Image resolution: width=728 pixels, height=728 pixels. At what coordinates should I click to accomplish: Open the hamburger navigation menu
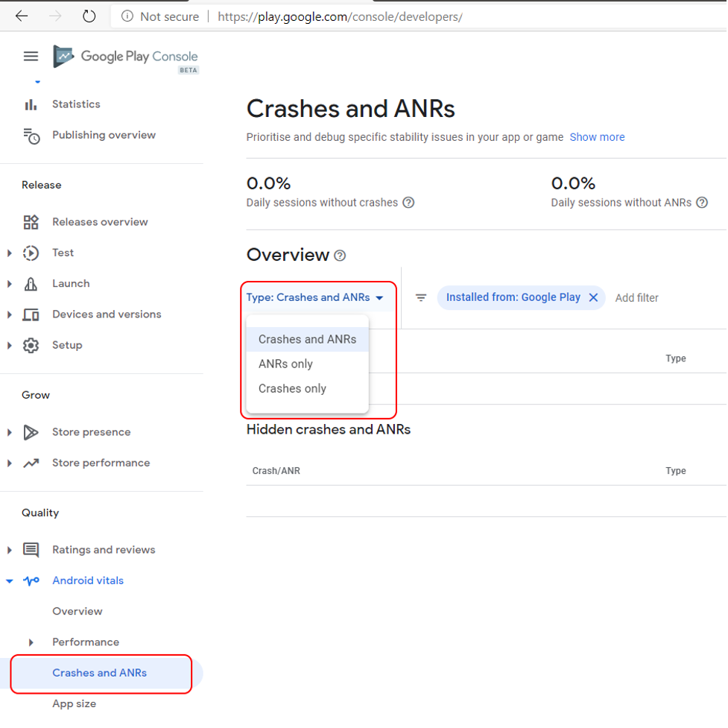(x=31, y=56)
